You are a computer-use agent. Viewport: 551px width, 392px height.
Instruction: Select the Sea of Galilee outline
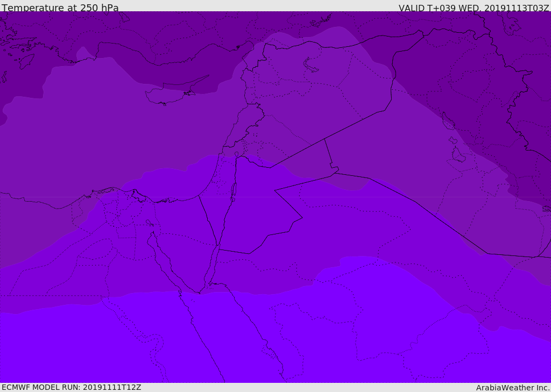tap(236, 154)
